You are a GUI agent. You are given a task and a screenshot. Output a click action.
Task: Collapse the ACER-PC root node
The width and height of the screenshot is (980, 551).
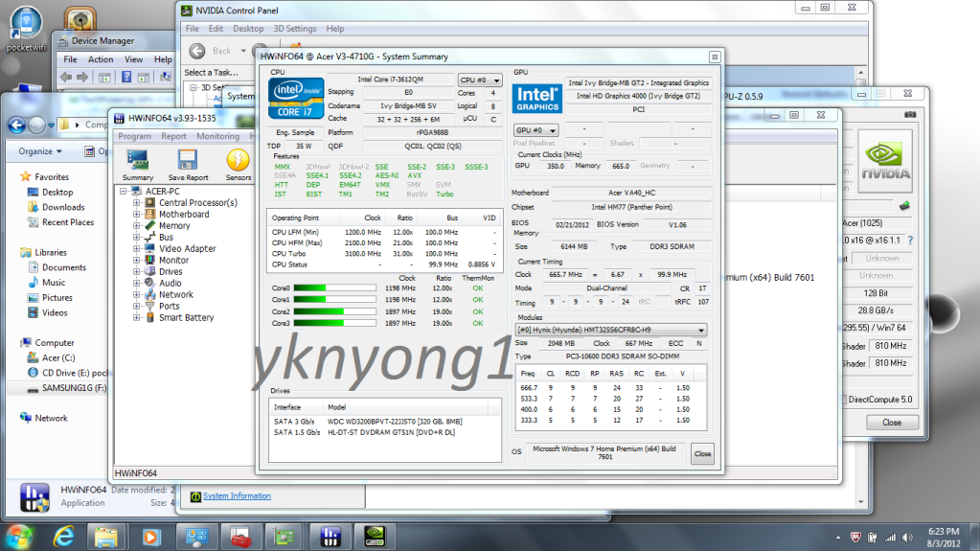tap(124, 192)
